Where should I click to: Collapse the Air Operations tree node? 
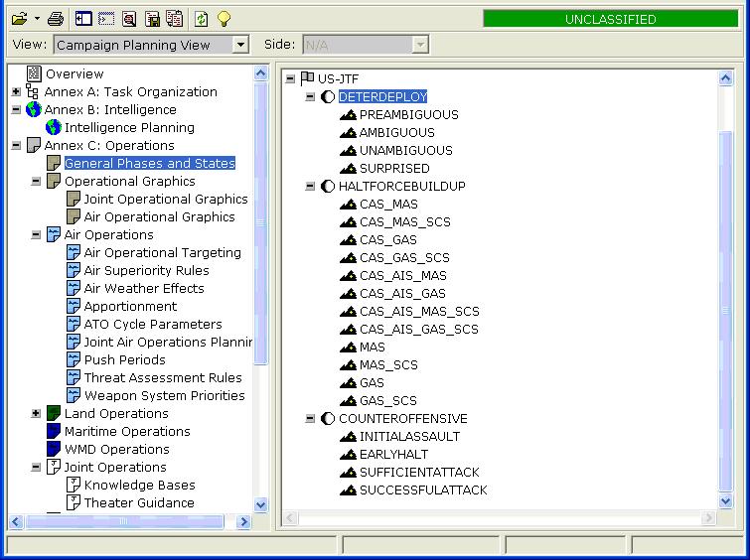[37, 235]
